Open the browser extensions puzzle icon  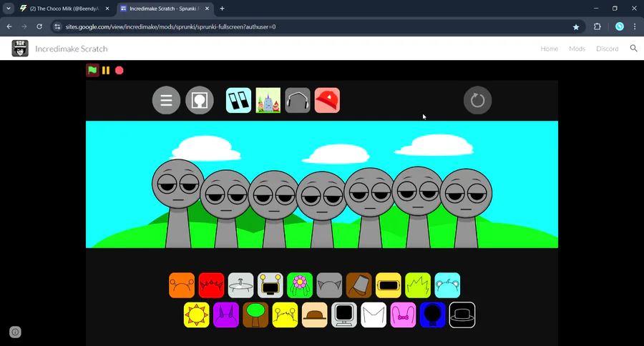pos(597,26)
